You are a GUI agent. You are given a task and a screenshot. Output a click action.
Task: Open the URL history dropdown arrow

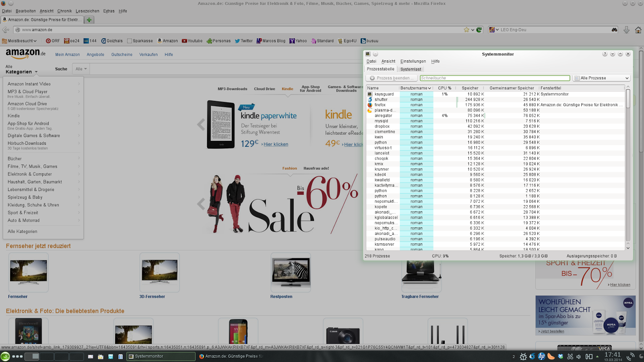coord(473,30)
